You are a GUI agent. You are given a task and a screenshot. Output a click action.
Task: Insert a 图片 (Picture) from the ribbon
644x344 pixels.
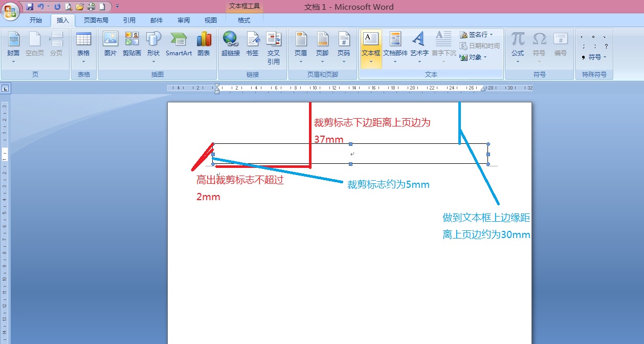[110, 46]
